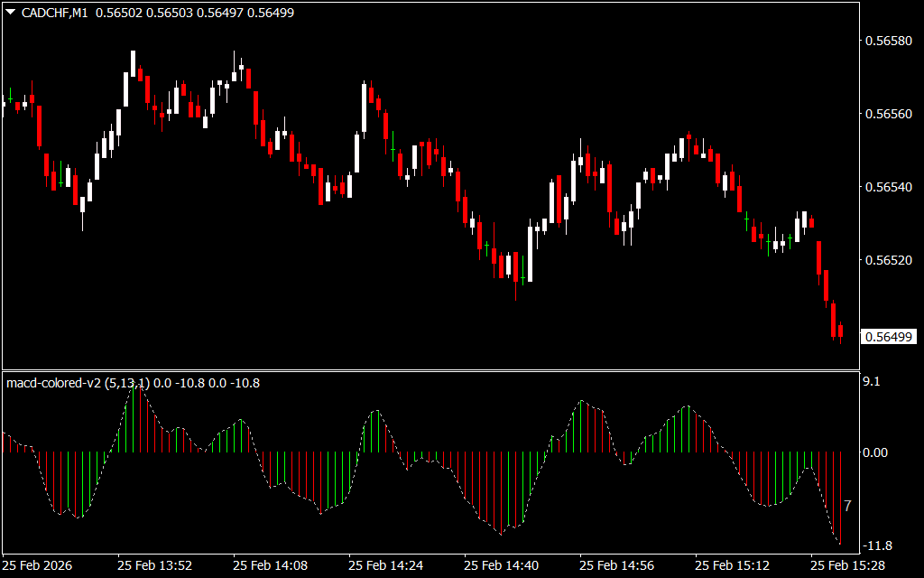Select the current price tag 0.56499
The width and height of the screenshot is (924, 578).
coord(889,337)
